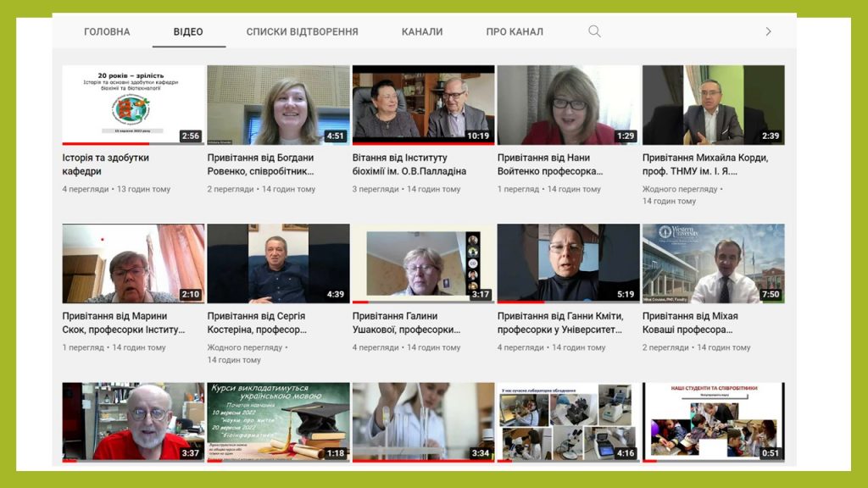868x488 pixels.
Task: Open 'Привітання від Нани Войтенко' title link
Action: [550, 164]
